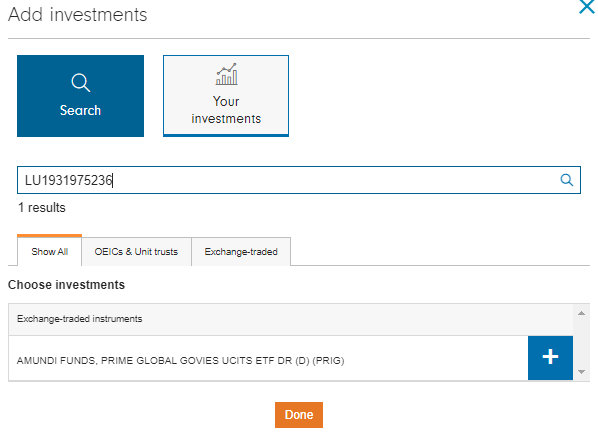598x433 pixels.
Task: Open the Your investments tile
Action: coord(226,96)
